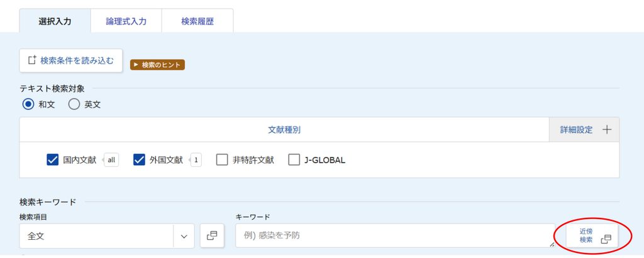Open the popup icon beside 検索項目 dropdown

[212, 236]
